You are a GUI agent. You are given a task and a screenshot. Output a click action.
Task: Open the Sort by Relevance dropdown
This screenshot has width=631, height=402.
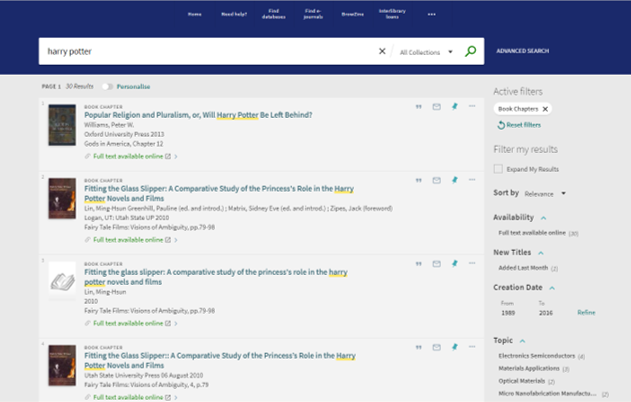click(546, 193)
